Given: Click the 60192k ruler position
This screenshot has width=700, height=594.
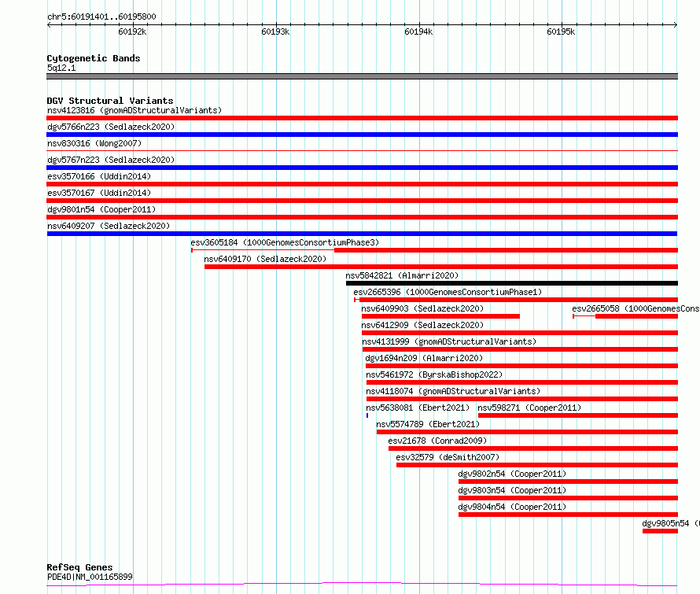Looking at the screenshot, I should 132,31.
